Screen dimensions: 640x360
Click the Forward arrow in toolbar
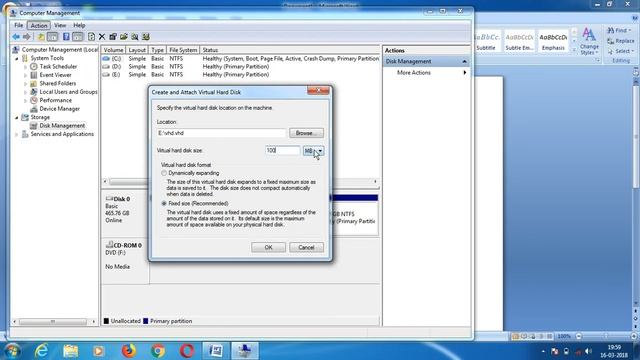[x=27, y=37]
